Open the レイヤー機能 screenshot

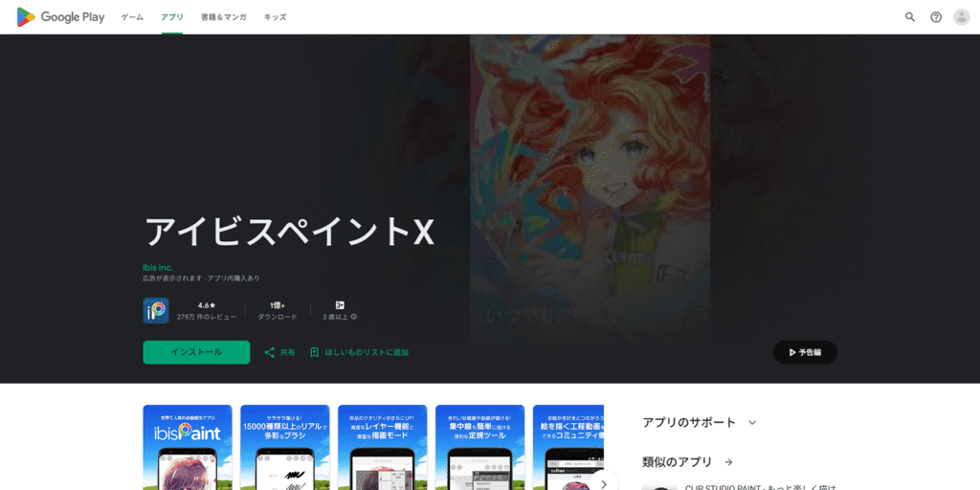click(x=383, y=448)
